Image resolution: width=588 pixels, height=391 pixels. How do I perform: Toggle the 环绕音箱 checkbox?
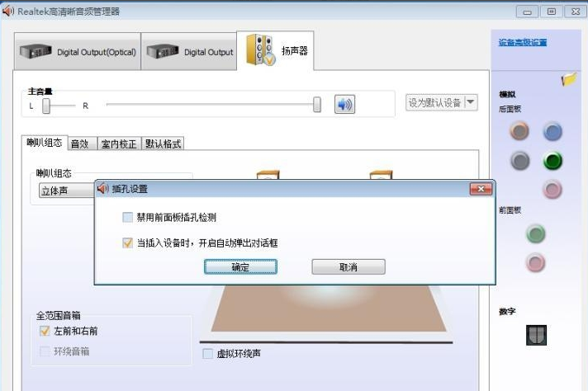coord(45,351)
